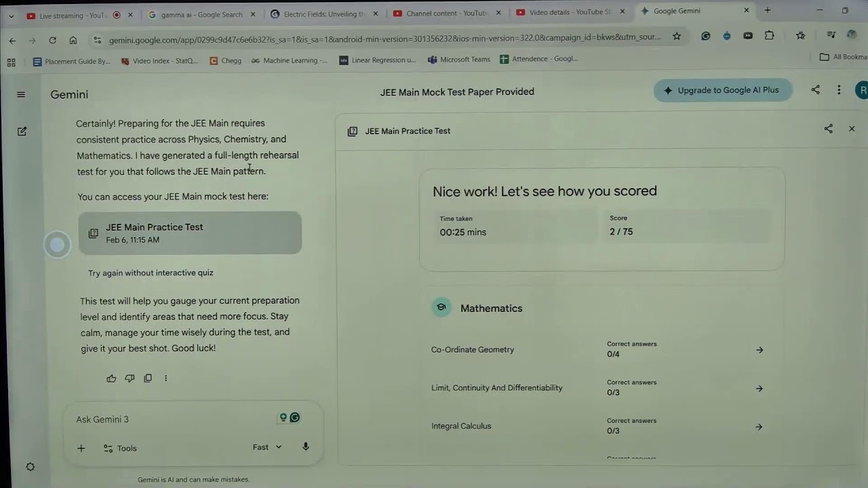Go to the browser home page icon
Image resolution: width=868 pixels, height=488 pixels.
point(73,40)
